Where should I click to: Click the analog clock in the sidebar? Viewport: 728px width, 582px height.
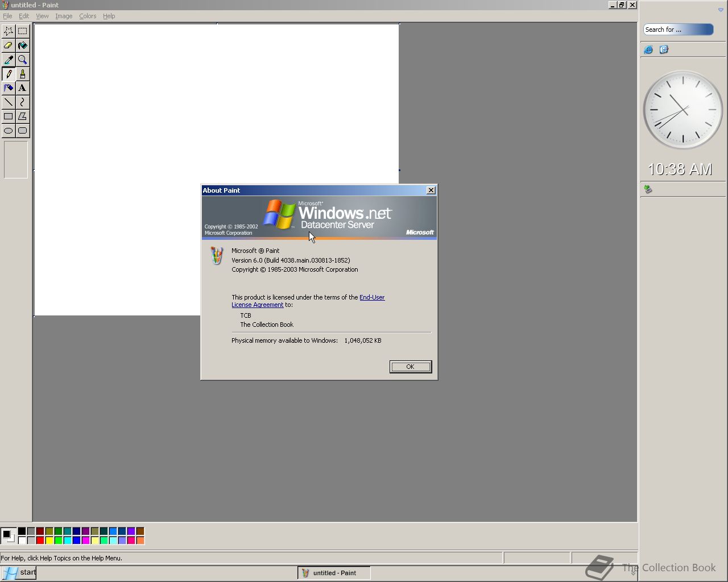[682, 110]
